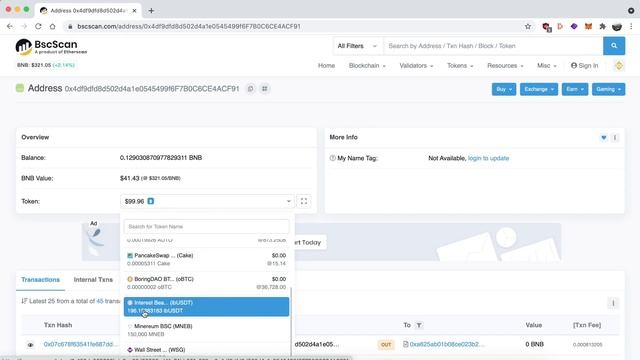Reload the page with refresh icon
The height and width of the screenshot is (360, 640).
click(38, 26)
